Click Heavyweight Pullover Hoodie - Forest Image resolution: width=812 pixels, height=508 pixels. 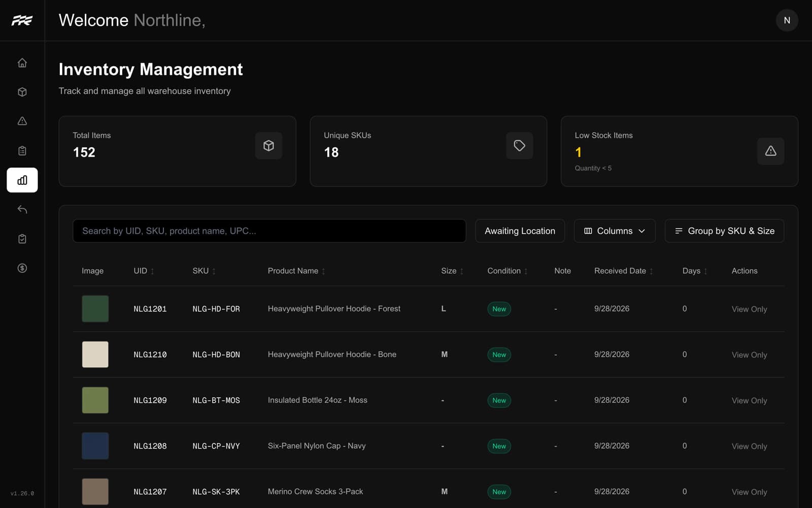click(334, 308)
